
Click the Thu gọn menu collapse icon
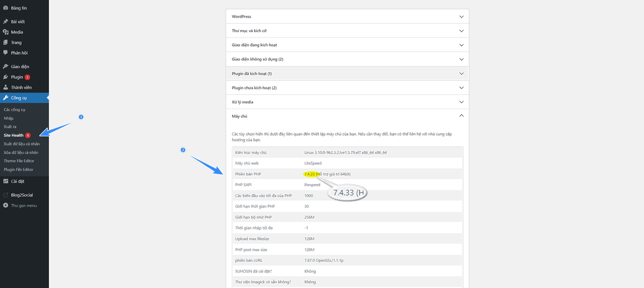(5, 205)
